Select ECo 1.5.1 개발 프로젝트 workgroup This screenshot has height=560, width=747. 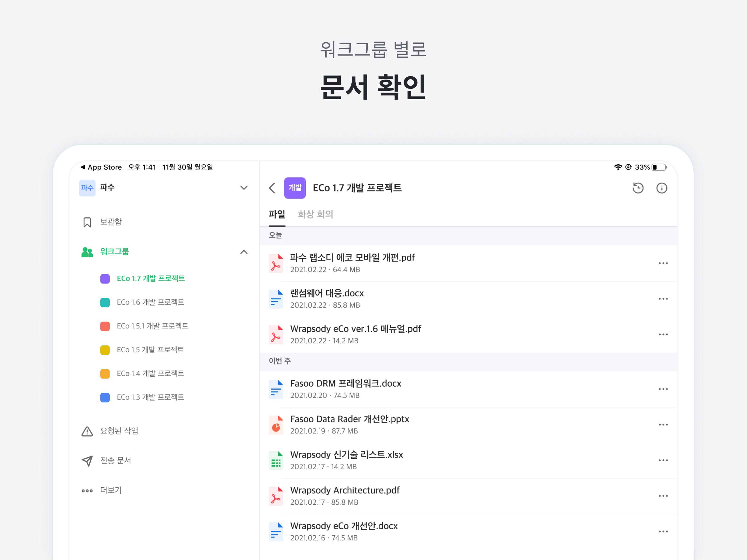153,326
